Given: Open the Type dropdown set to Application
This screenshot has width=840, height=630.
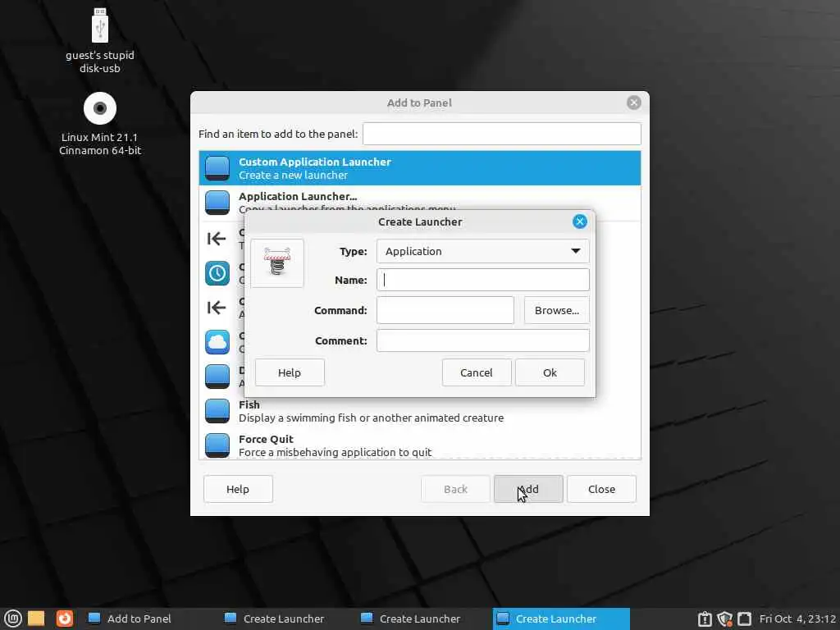Looking at the screenshot, I should (x=482, y=251).
